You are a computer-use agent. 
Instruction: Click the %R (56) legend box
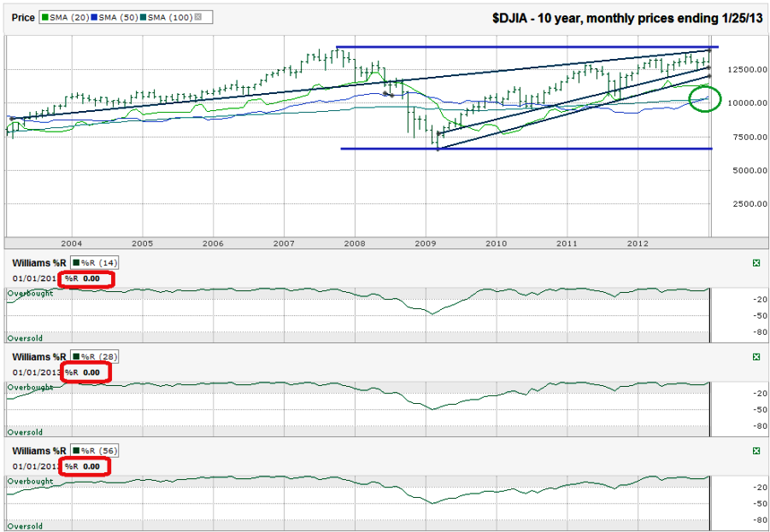coord(94,451)
